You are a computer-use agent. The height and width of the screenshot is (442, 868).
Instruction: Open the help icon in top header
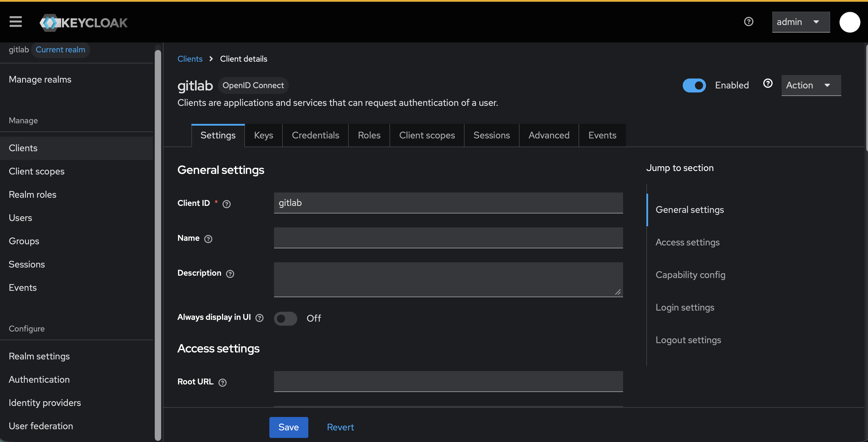point(748,22)
